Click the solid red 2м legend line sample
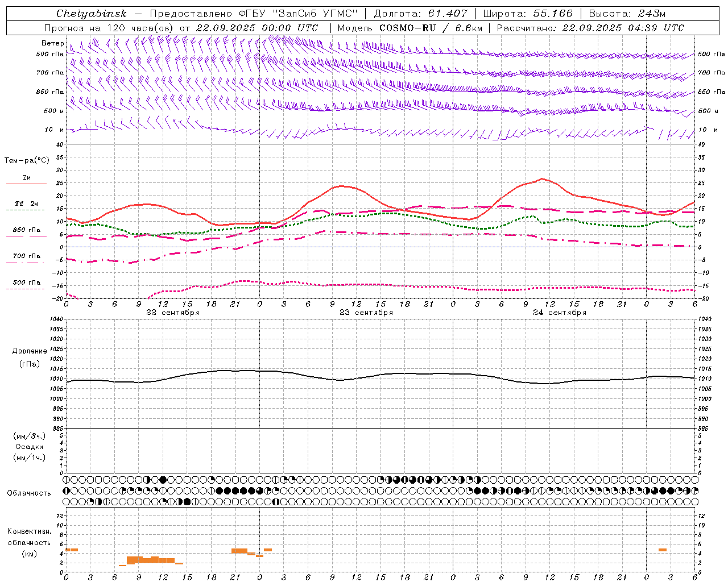This screenshot has height=582, width=728. [x=26, y=184]
